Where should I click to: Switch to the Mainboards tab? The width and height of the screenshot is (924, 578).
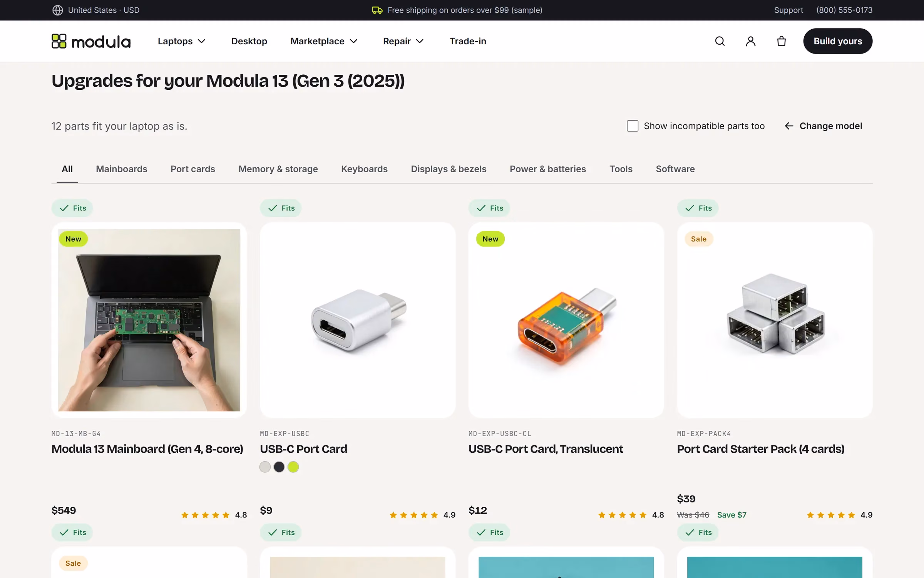click(122, 169)
